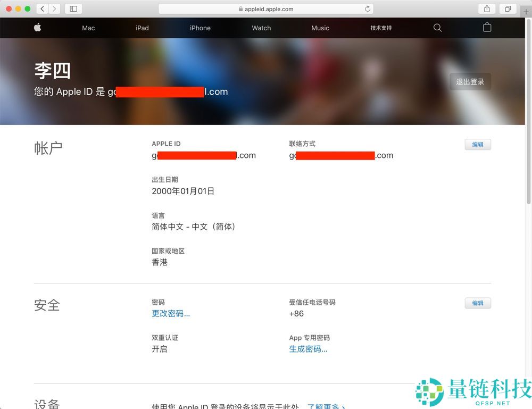Select the Watch navigation item
Viewport: 532px width, 409px height.
[x=261, y=28]
